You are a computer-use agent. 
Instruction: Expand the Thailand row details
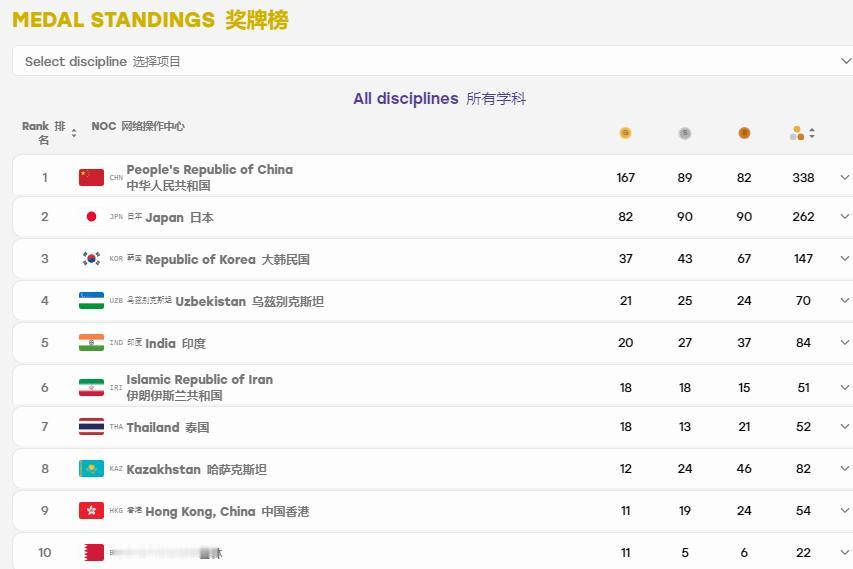pos(845,426)
